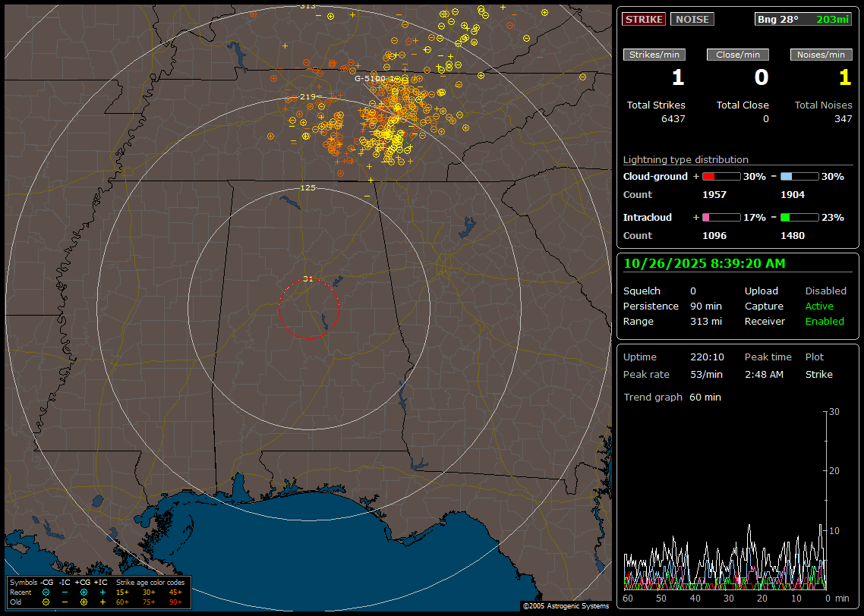This screenshot has height=616, width=864.
Task: Toggle the Receiver Enabled status
Action: pyautogui.click(x=825, y=321)
